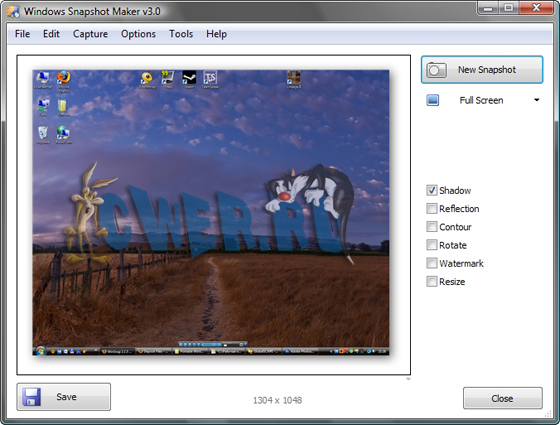Click the TeamSpeak icon in the snapshot preview
Viewport: 560px width, 425px height.
(210, 78)
